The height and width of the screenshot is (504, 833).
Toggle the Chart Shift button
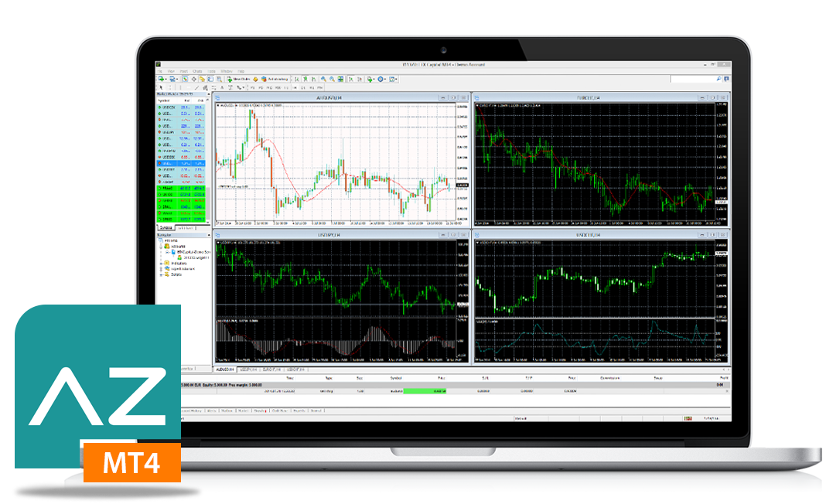tap(360, 79)
